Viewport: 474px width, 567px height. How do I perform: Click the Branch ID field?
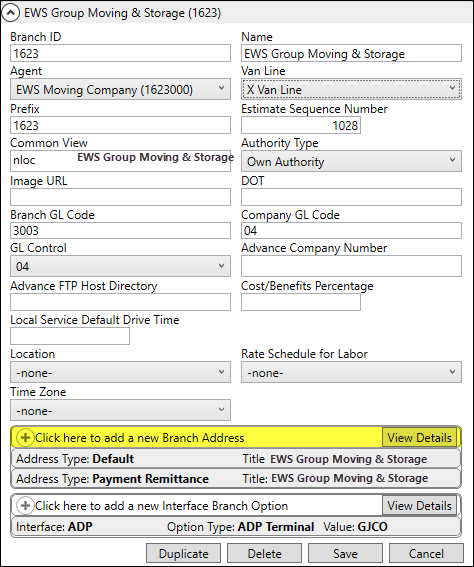(120, 53)
